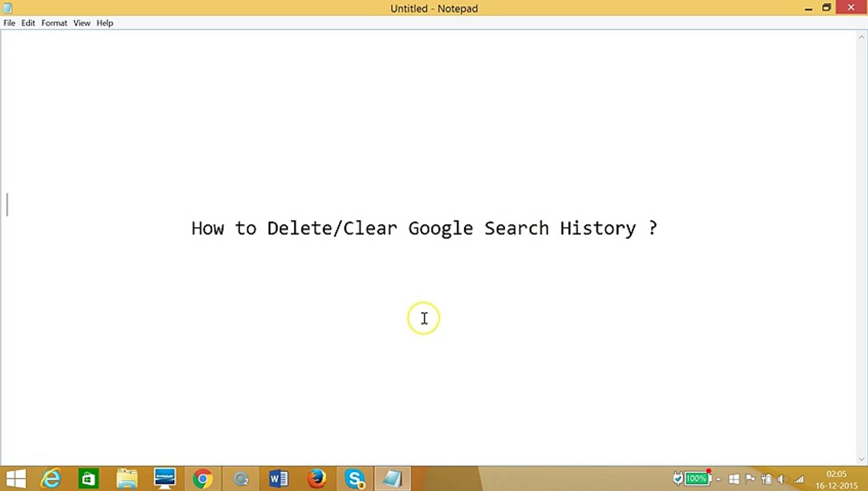Open the Format menu

click(54, 23)
